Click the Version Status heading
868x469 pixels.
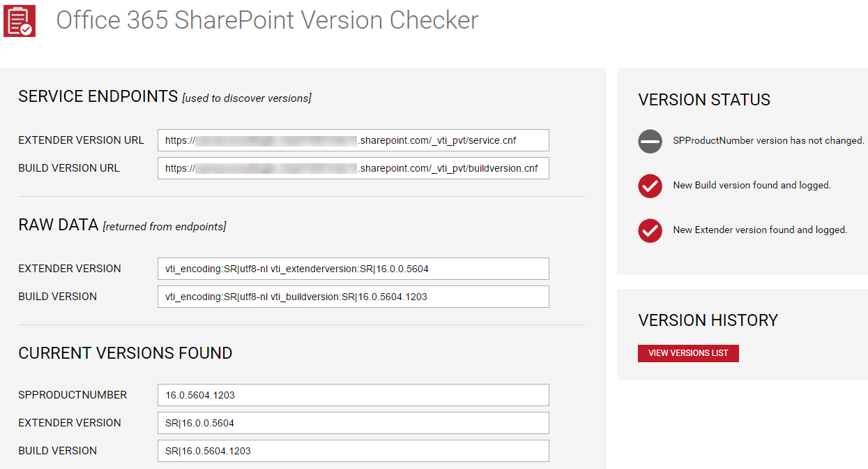(704, 100)
